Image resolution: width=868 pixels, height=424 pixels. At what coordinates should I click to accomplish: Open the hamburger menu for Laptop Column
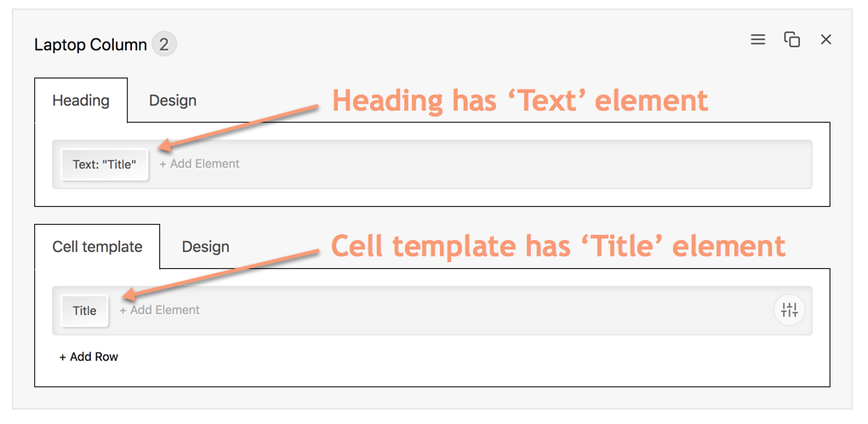[757, 40]
